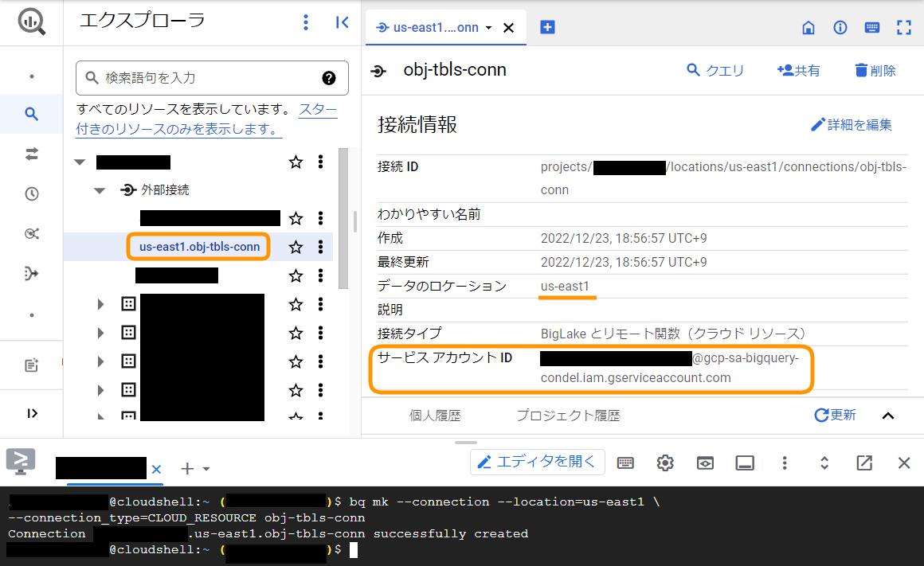This screenshot has height=566, width=924.
Task: Collapse the job history panel chevron
Action: tap(888, 416)
